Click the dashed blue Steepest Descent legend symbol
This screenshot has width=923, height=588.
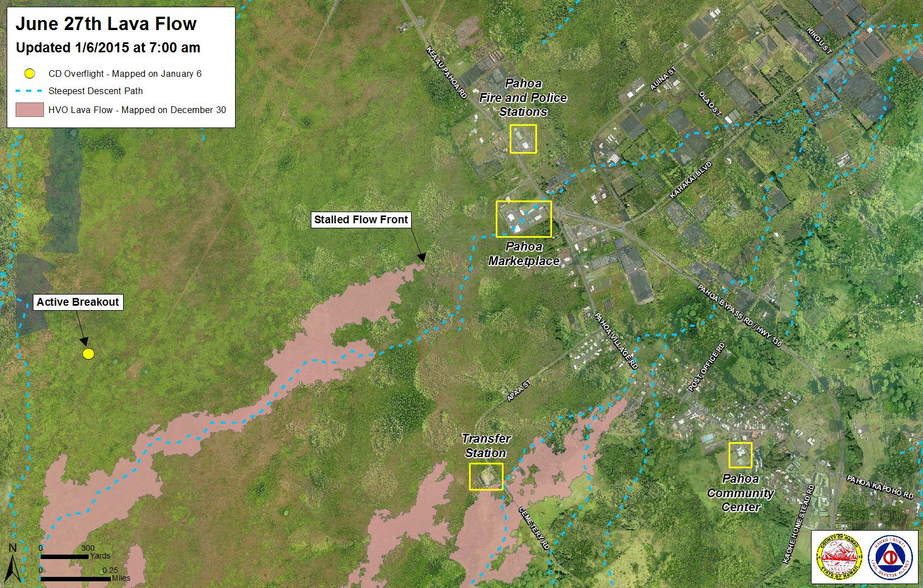coord(30,91)
